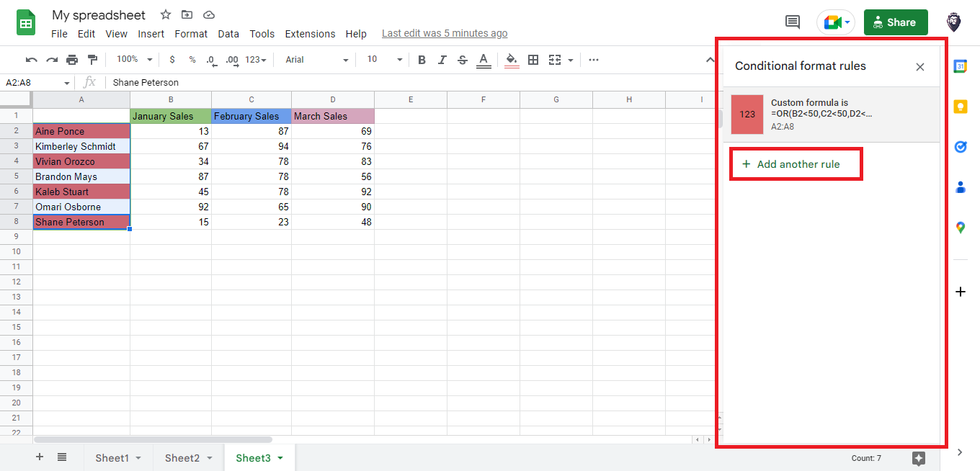Switch to the Sheet1 tab
The height and width of the screenshot is (471, 980).
tap(112, 457)
